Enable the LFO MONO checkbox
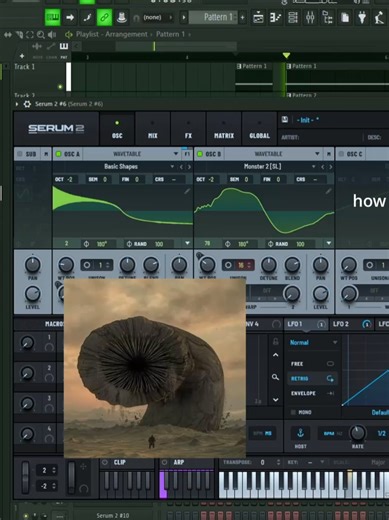The height and width of the screenshot is (520, 389). (293, 412)
